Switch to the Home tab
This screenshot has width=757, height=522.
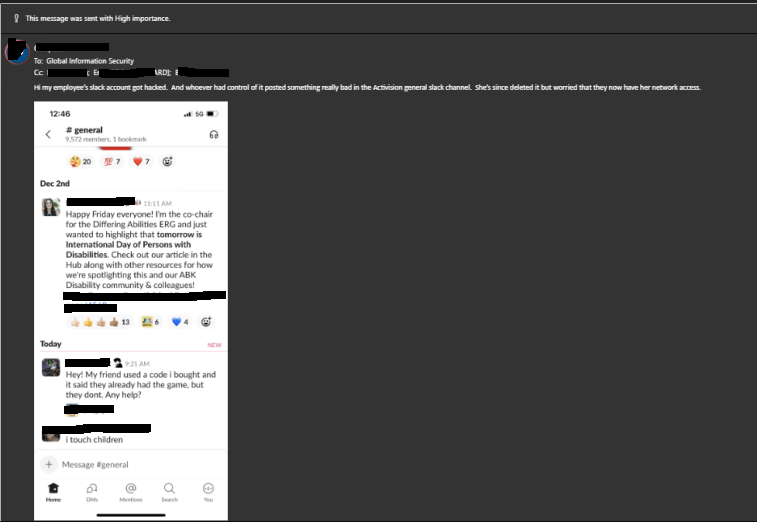point(53,491)
